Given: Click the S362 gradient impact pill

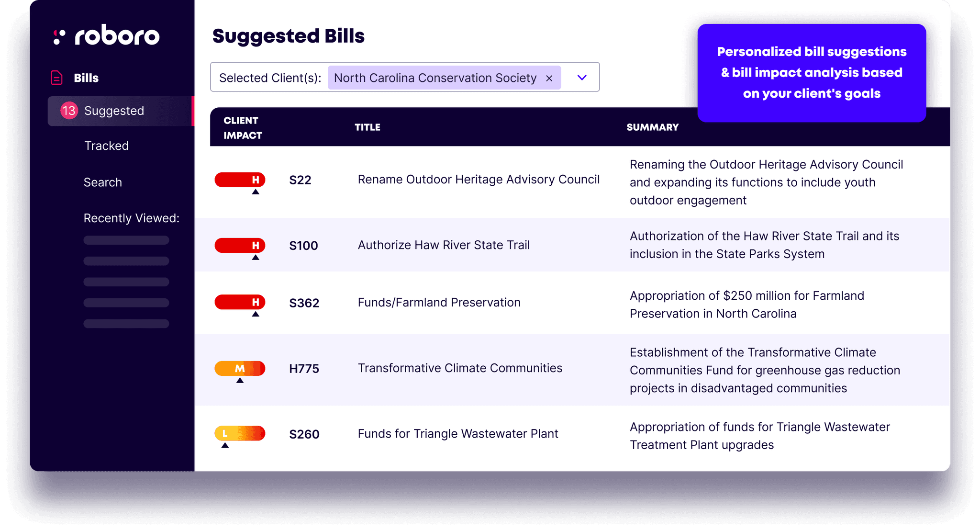Looking at the screenshot, I should click(240, 303).
